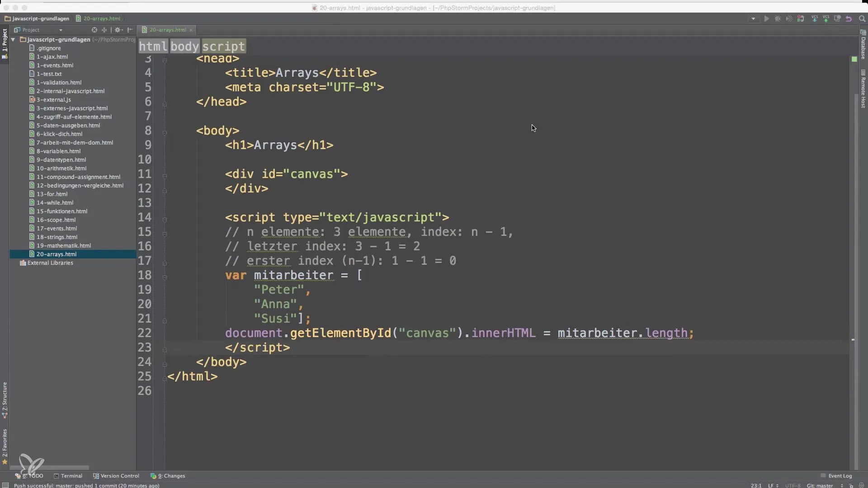
Task: Fold array declaration at line 18
Action: pos(165,277)
